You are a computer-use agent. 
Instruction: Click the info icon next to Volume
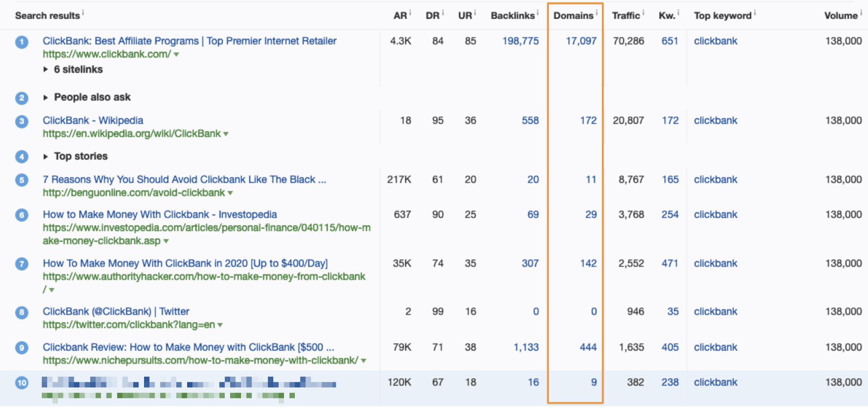[861, 13]
